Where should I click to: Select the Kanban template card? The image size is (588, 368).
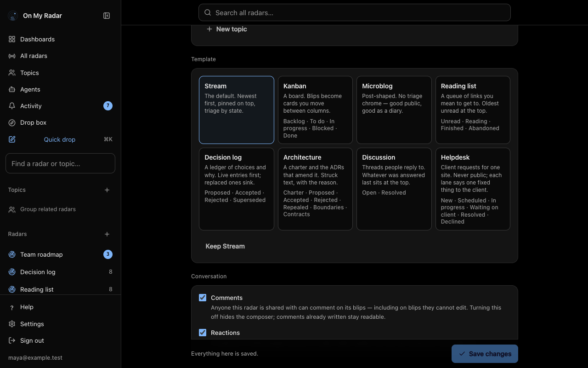click(315, 110)
